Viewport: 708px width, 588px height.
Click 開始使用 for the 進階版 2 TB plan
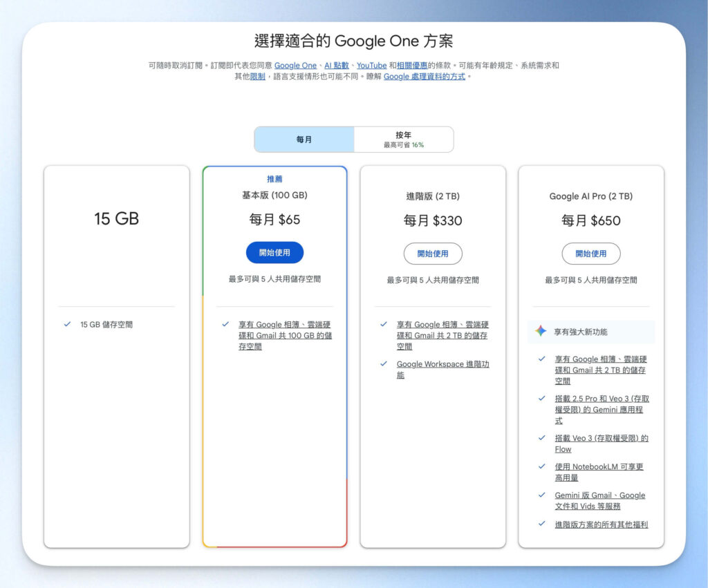pos(433,254)
